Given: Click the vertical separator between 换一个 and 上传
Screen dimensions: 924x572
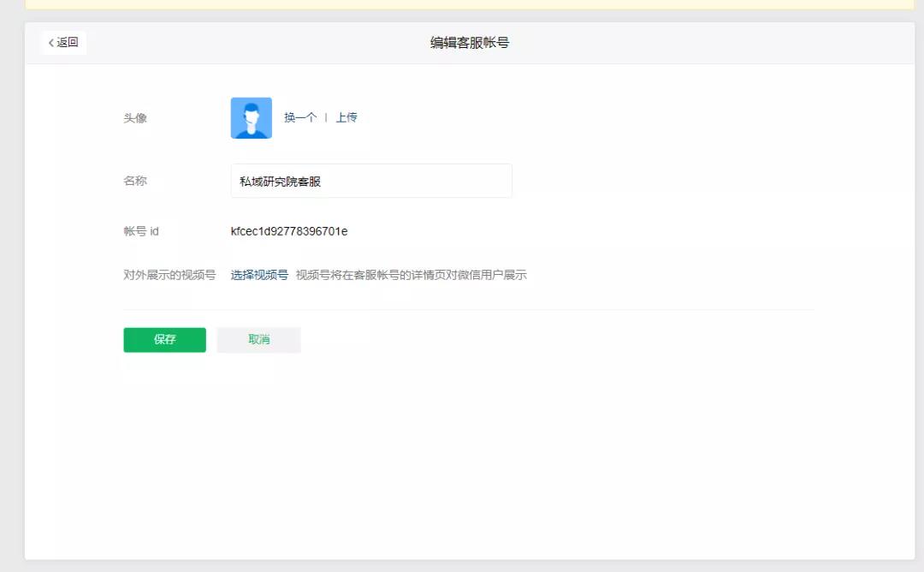Looking at the screenshot, I should 326,118.
